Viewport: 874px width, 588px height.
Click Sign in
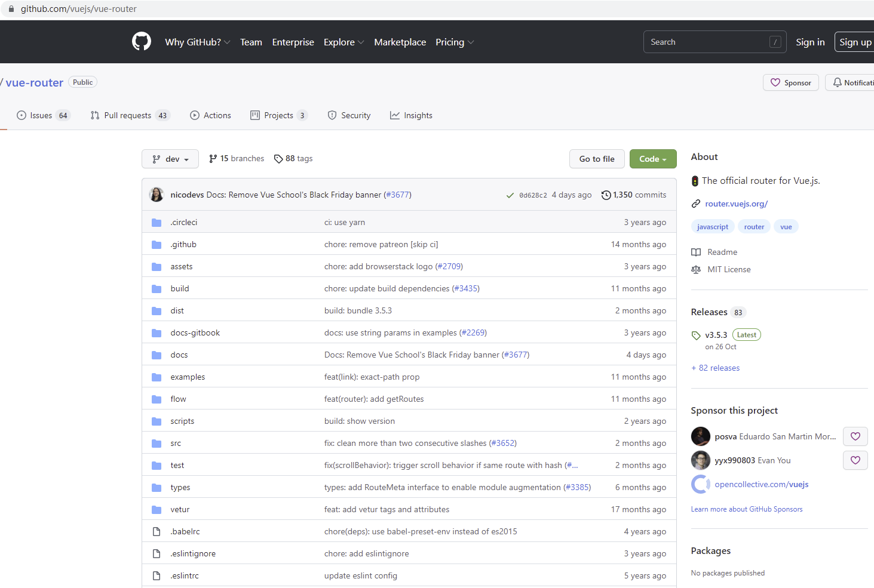point(810,42)
